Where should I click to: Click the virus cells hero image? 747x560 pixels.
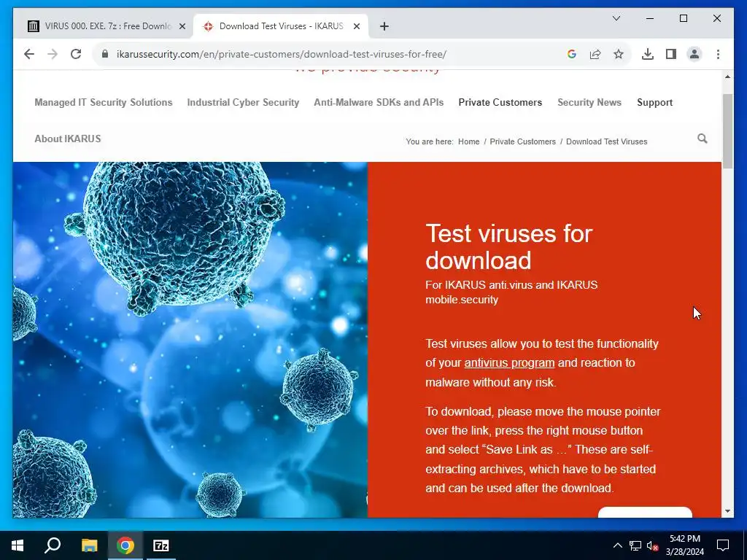click(190, 340)
